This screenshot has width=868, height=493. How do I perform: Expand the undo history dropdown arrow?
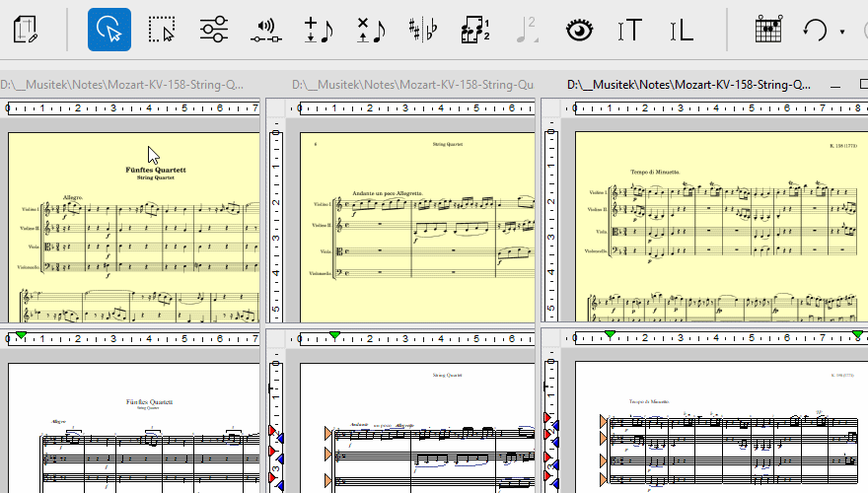pos(842,32)
